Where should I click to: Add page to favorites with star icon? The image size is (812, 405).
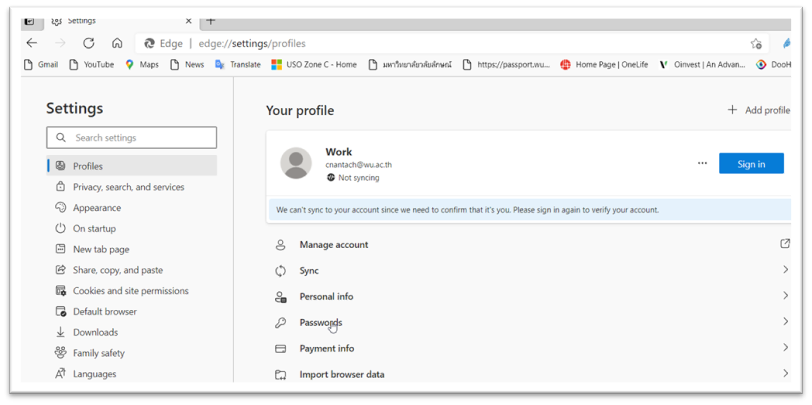pos(756,43)
